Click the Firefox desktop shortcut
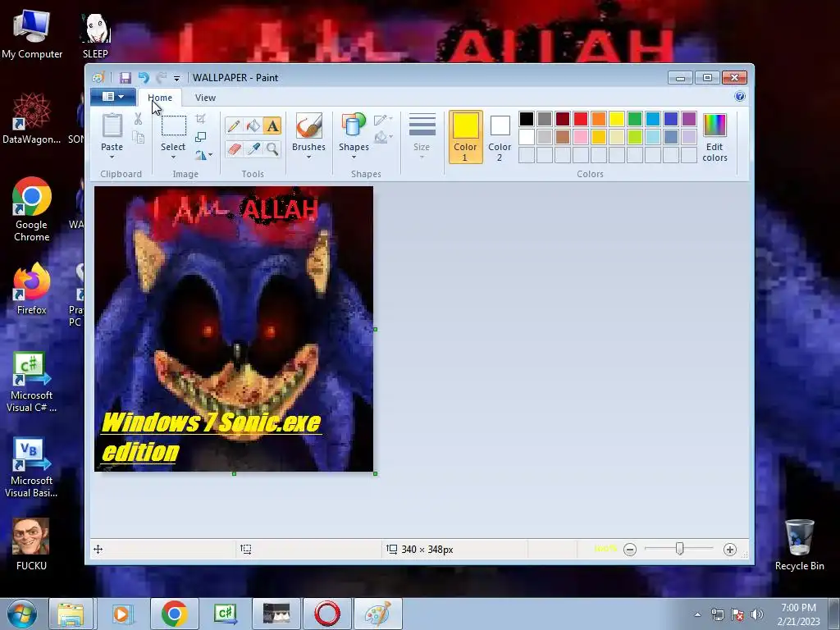This screenshot has width=840, height=630. tap(32, 289)
